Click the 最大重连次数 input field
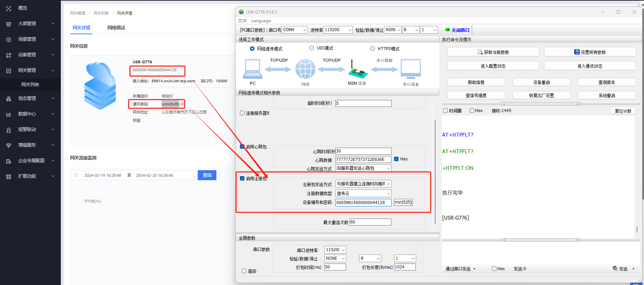The image size is (644, 285). pos(370,222)
